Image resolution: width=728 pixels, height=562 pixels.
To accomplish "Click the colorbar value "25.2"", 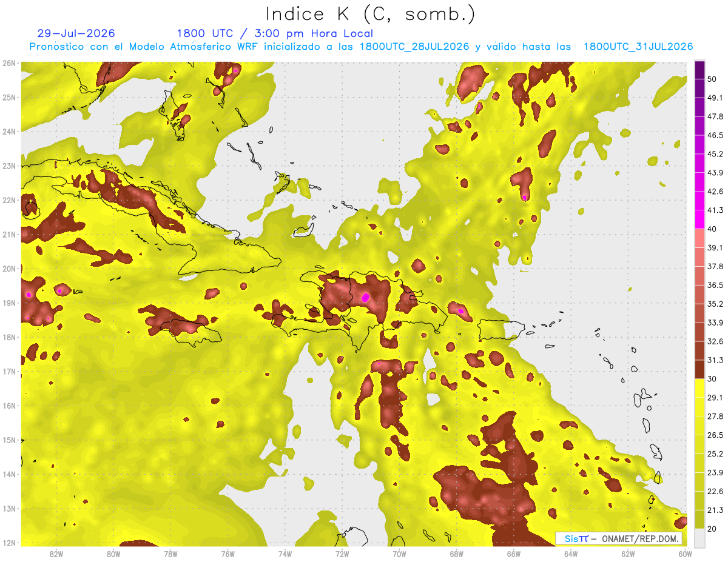I will click(715, 454).
